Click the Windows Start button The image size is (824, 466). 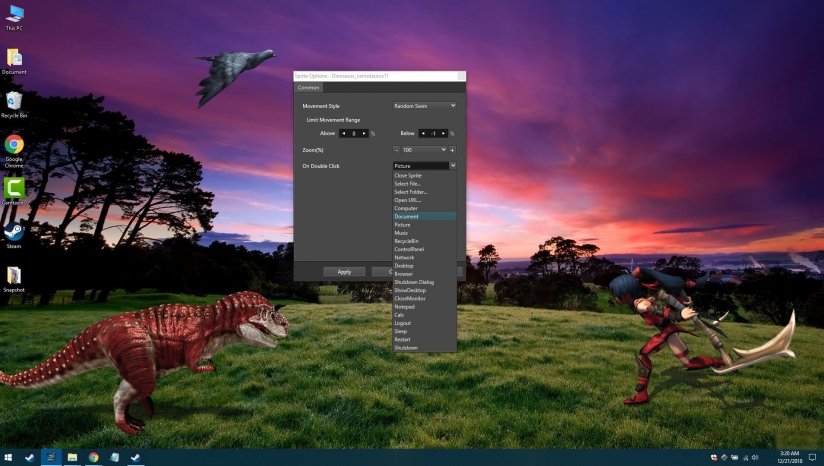click(x=9, y=457)
